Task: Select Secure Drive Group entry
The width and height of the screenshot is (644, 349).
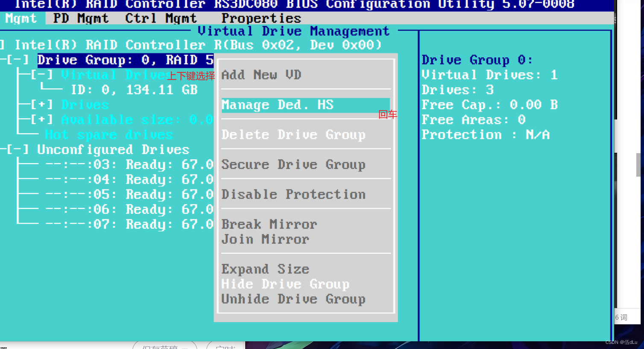Action: [x=293, y=165]
